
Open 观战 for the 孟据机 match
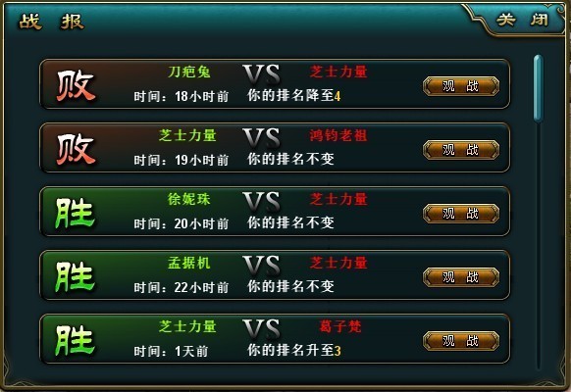tap(461, 277)
